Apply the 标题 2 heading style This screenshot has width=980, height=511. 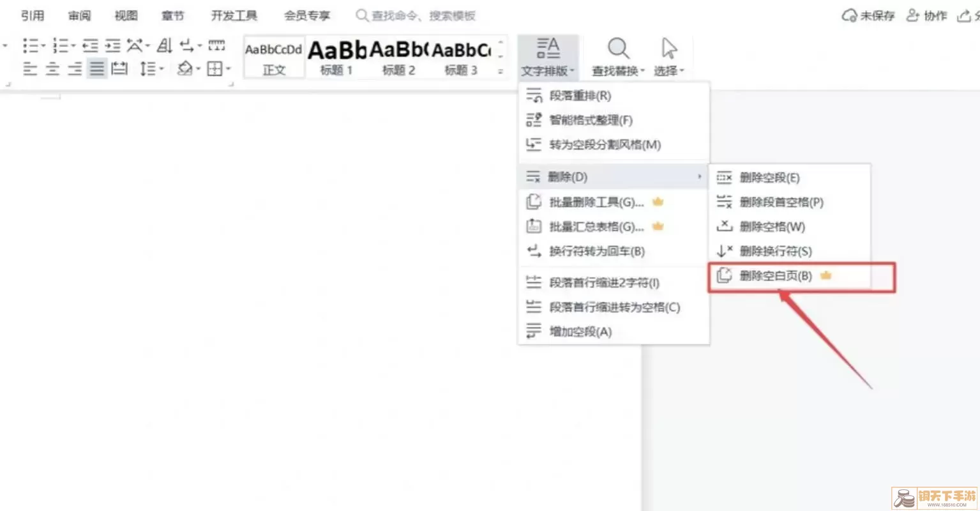[x=398, y=57]
